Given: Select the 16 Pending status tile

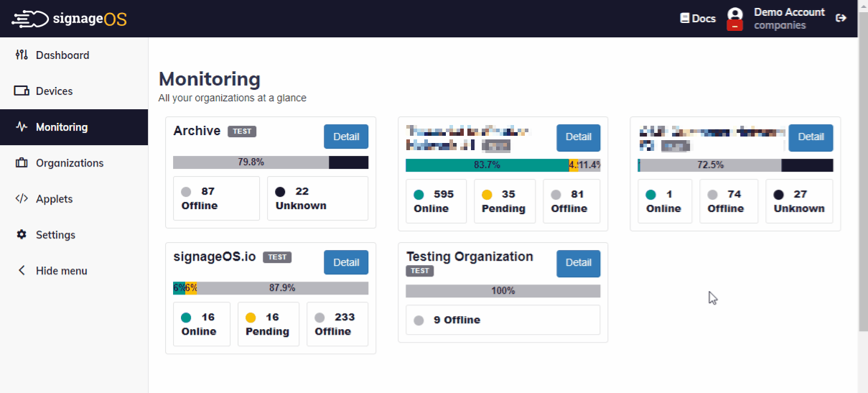Looking at the screenshot, I should point(268,324).
